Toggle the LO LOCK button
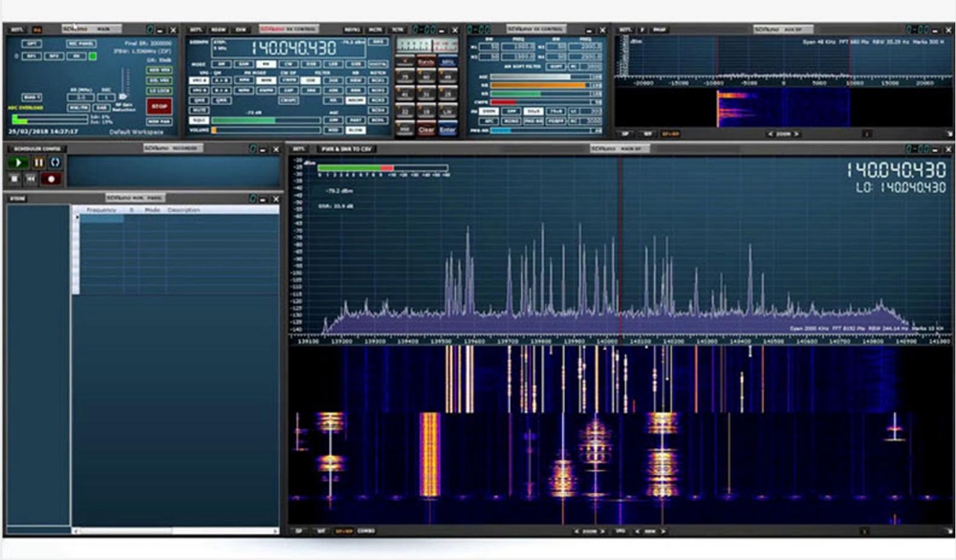The image size is (956, 560). tap(160, 90)
